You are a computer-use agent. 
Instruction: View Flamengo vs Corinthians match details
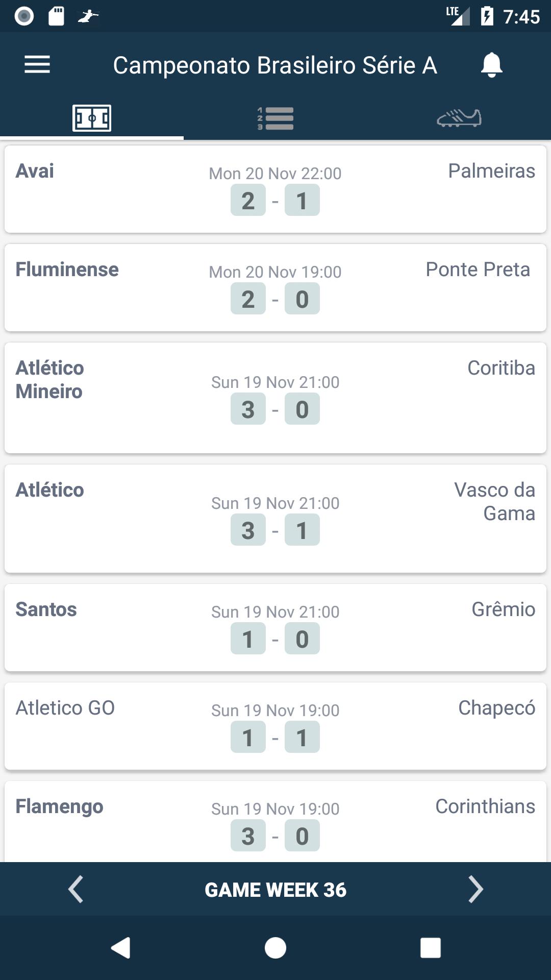pyautogui.click(x=275, y=822)
